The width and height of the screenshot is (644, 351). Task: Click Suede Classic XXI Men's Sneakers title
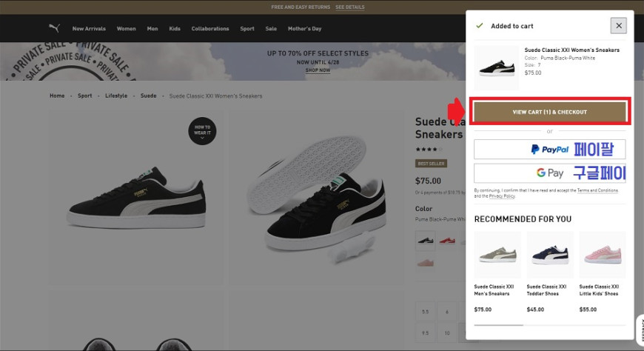(x=494, y=290)
